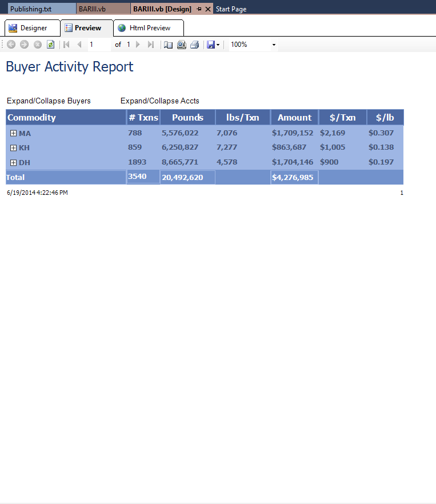Screen dimensions: 436x504
Task: Click the Stop rendering icon
Action: (x=38, y=45)
